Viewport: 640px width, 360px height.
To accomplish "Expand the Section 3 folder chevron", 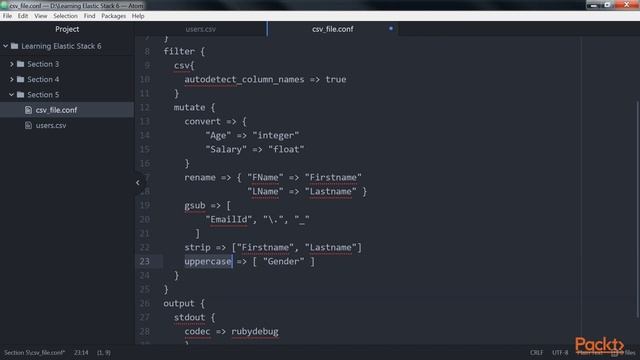I will [11, 64].
